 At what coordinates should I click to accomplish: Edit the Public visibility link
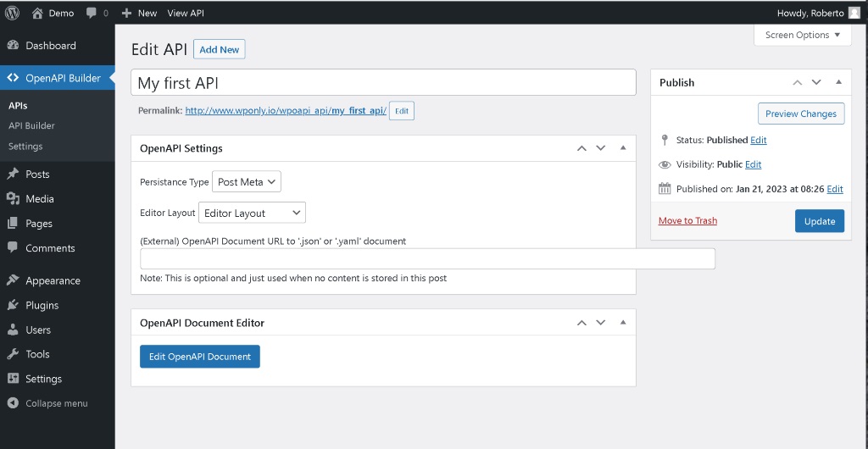753,164
